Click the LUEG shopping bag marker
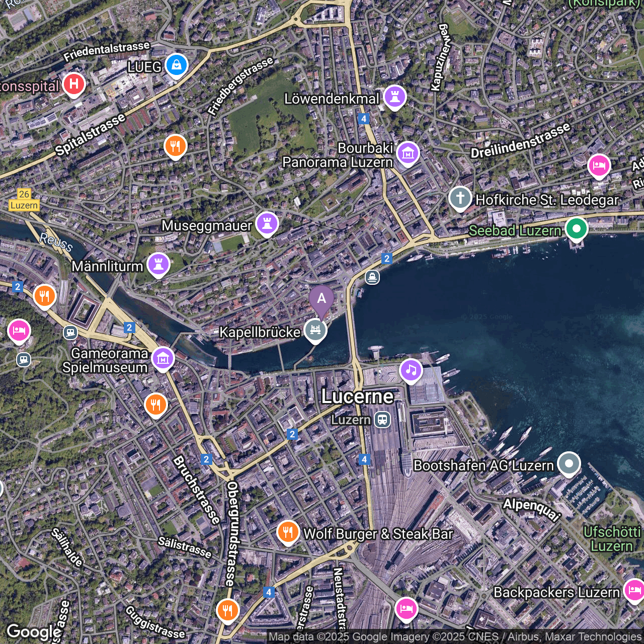This screenshot has height=644, width=644. (x=176, y=65)
